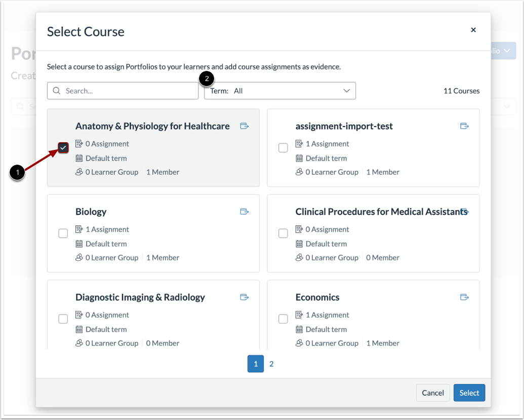Click the assign icon on Economics course card
The height and width of the screenshot is (420, 524).
pos(464,297)
